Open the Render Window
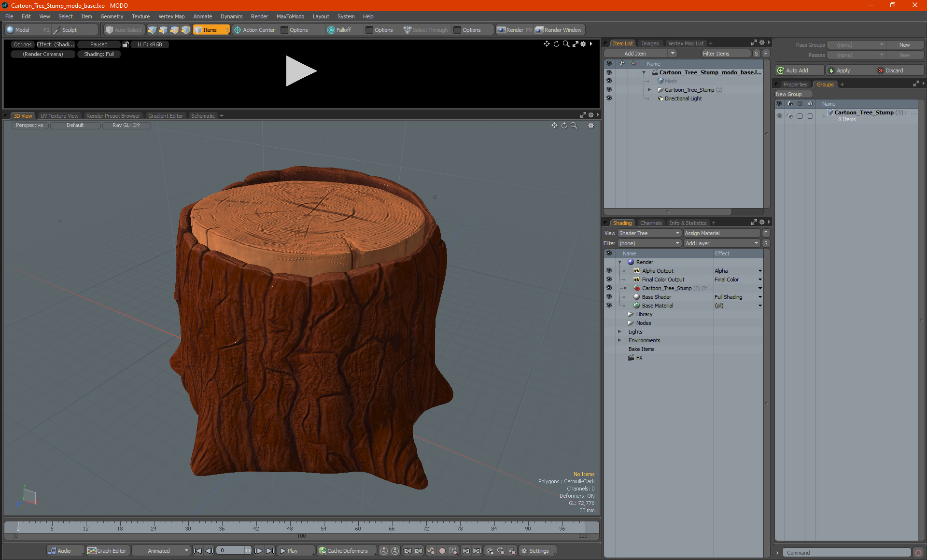The height and width of the screenshot is (560, 927). click(559, 30)
